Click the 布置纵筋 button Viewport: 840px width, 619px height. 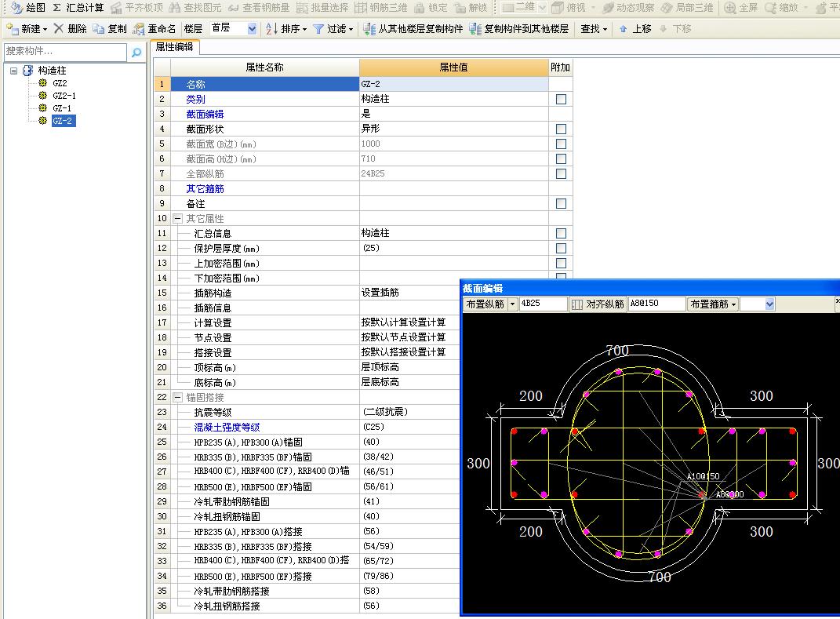(485, 304)
